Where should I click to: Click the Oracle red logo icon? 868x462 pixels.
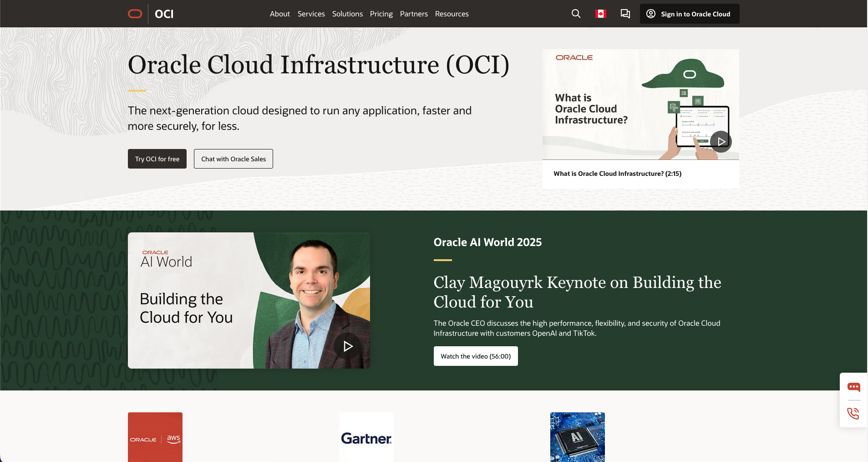pyautogui.click(x=135, y=14)
